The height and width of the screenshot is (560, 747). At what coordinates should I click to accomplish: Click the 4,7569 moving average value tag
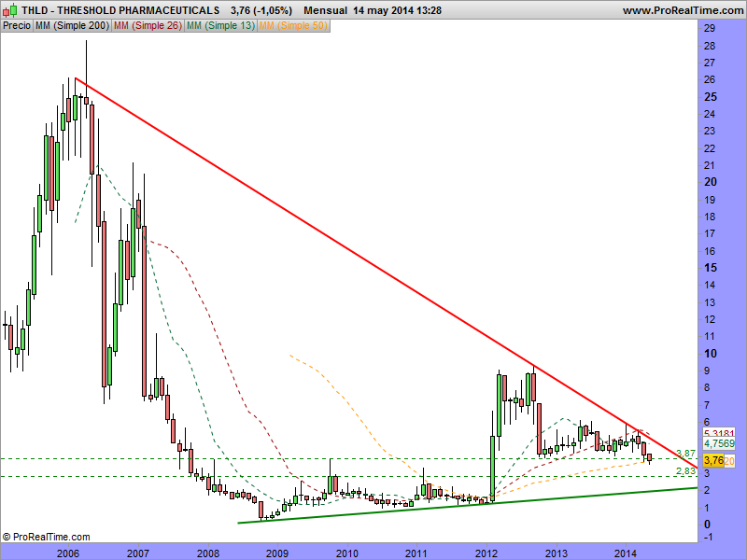[719, 444]
